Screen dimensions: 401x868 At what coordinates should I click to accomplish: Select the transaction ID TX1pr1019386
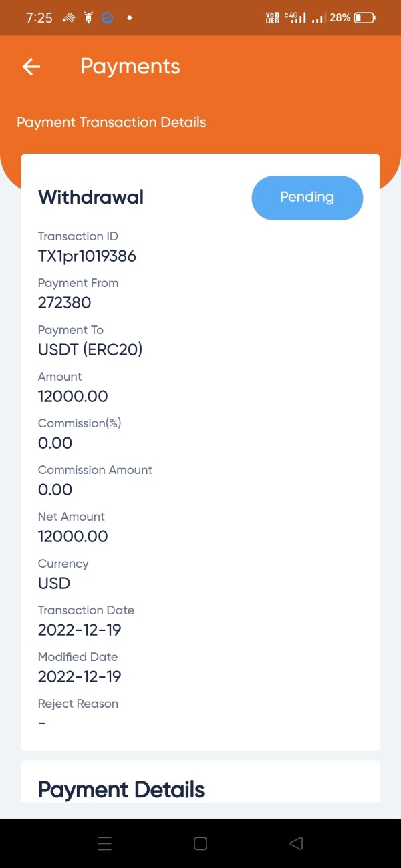pos(87,256)
